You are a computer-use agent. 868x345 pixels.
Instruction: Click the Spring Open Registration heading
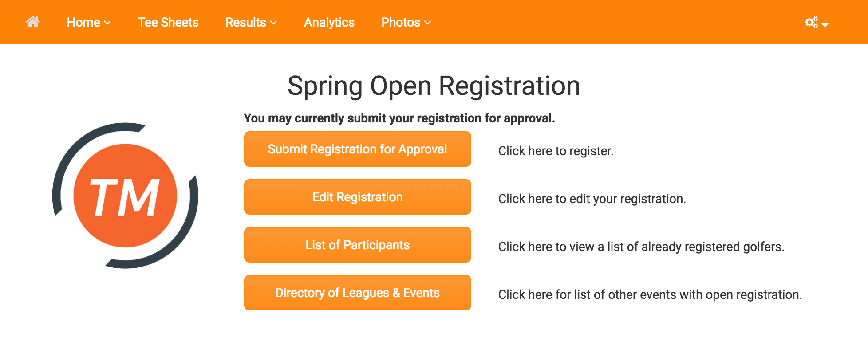point(434,86)
